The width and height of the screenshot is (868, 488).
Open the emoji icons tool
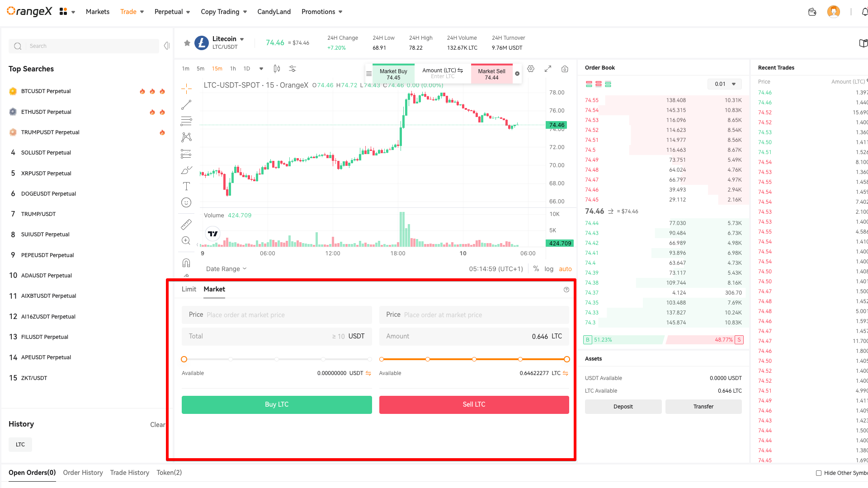coord(186,202)
